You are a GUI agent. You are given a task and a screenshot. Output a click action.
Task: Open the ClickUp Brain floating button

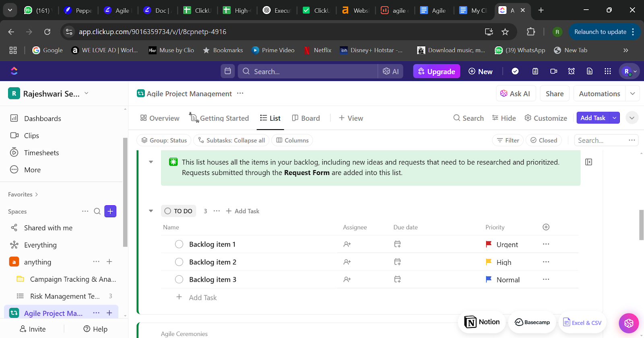(629, 323)
